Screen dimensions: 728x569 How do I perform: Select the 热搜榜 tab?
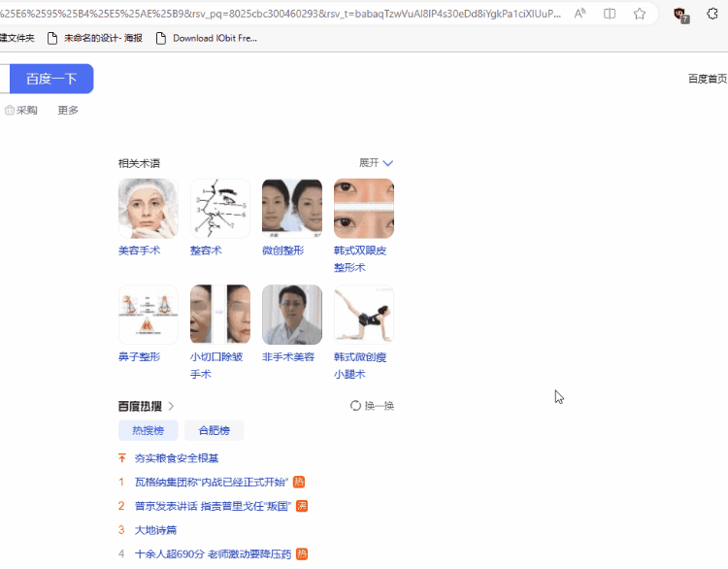[x=149, y=430]
